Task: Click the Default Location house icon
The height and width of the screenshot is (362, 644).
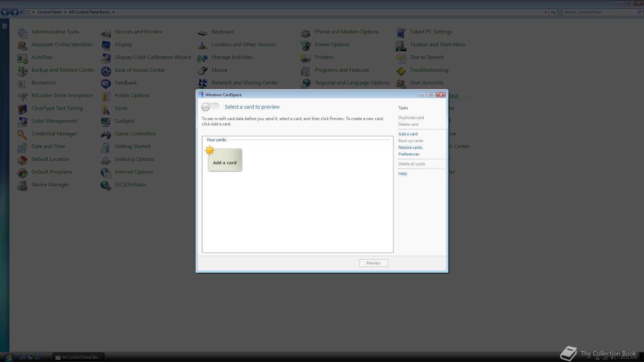Action: click(x=22, y=160)
